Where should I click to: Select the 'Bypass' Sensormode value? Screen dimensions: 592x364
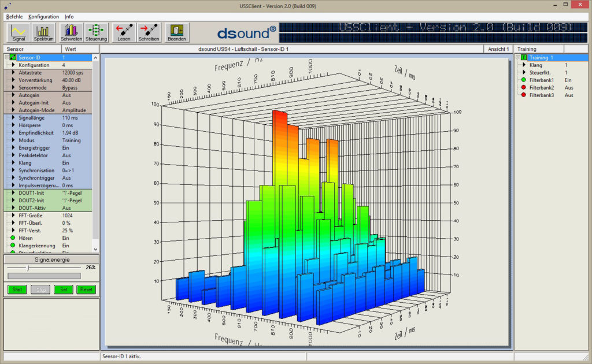pyautogui.click(x=70, y=87)
